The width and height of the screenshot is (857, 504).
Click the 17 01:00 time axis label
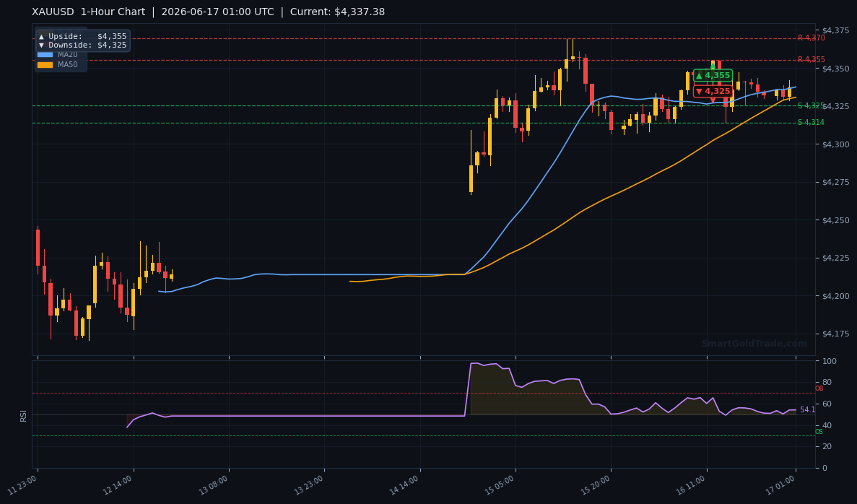[780, 485]
